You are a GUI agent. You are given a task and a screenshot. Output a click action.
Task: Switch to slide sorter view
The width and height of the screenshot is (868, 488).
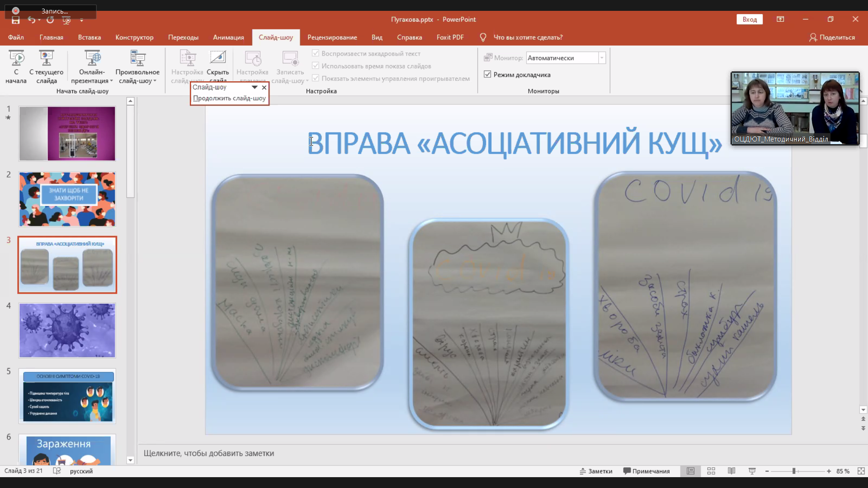click(711, 471)
